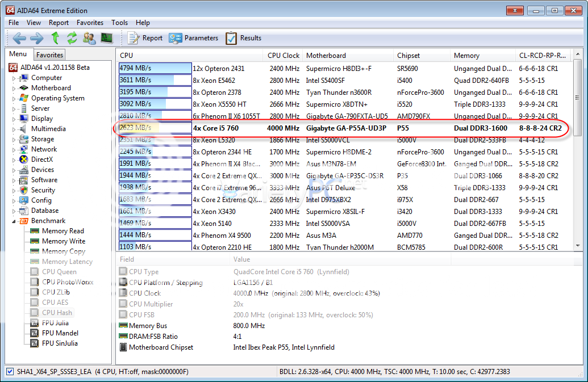Expand the Display tree node
588x382 pixels.
click(x=14, y=119)
